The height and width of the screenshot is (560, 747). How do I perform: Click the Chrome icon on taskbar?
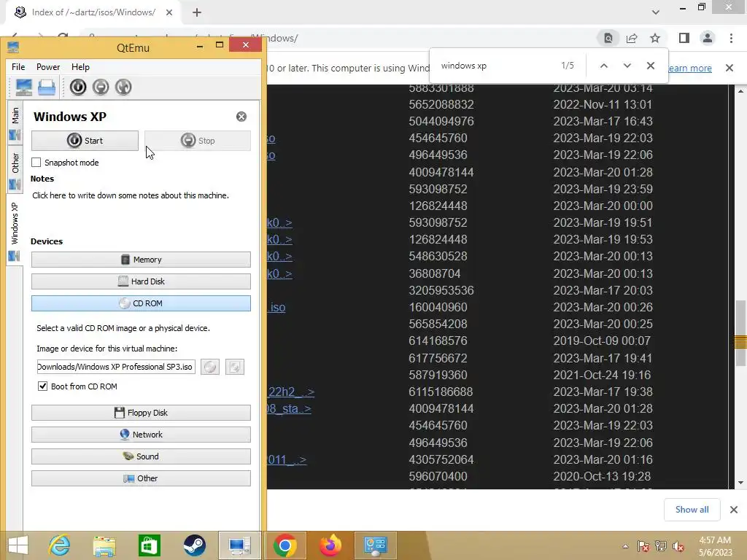pyautogui.click(x=285, y=545)
